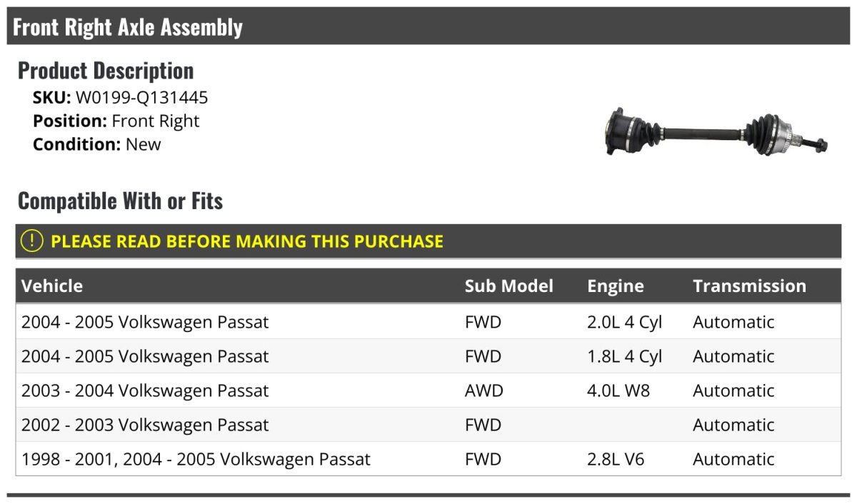857x504 pixels.
Task: Click the Sub Model column header
Action: [508, 286]
